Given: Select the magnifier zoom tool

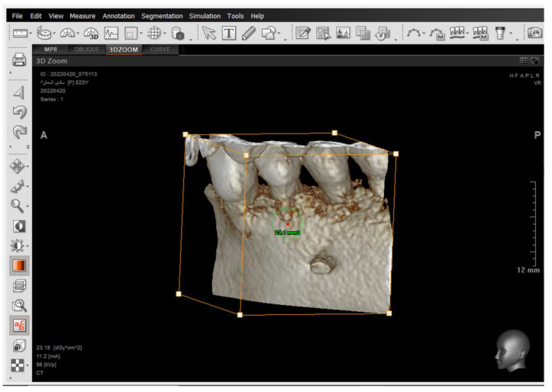Looking at the screenshot, I should coord(17,206).
